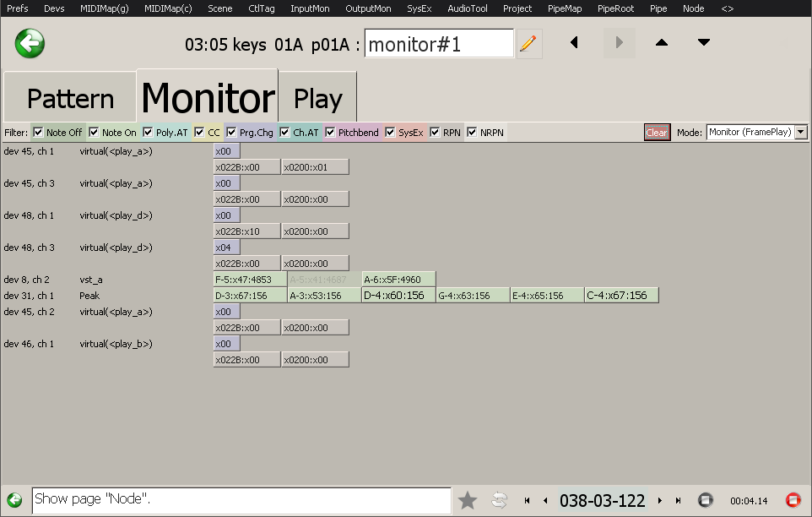Click the gray loop arrows icon

click(499, 500)
